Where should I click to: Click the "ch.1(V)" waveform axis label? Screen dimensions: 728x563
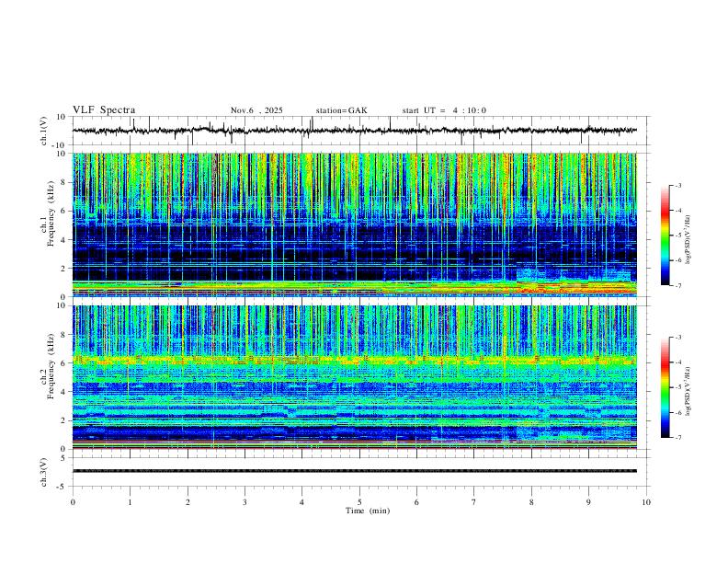[44, 131]
